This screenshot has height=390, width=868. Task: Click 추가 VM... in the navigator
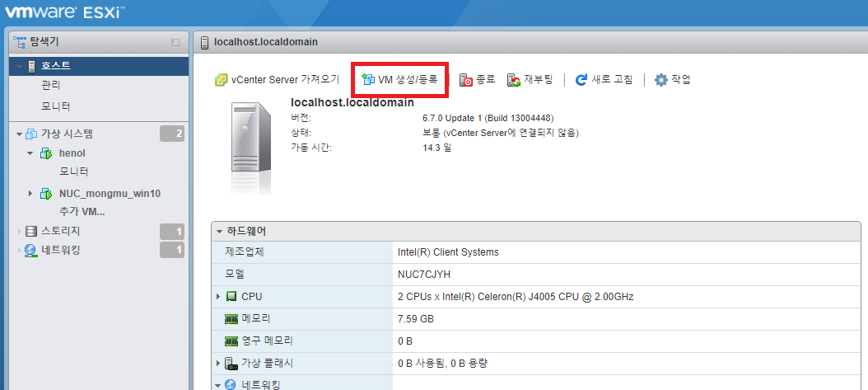pyautogui.click(x=82, y=212)
